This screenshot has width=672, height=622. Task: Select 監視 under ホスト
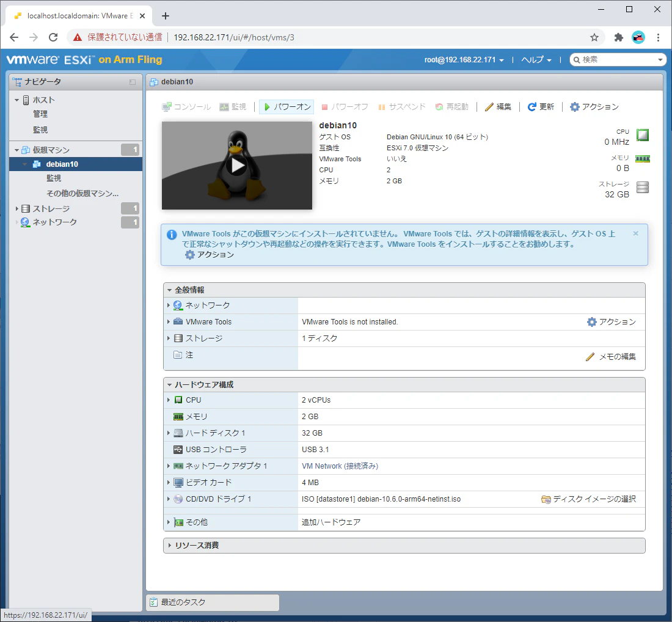pyautogui.click(x=40, y=130)
